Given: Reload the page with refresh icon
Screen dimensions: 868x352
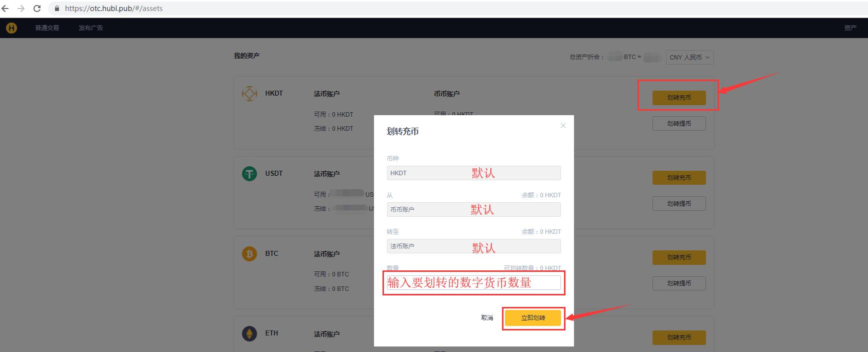Looking at the screenshot, I should pos(37,9).
